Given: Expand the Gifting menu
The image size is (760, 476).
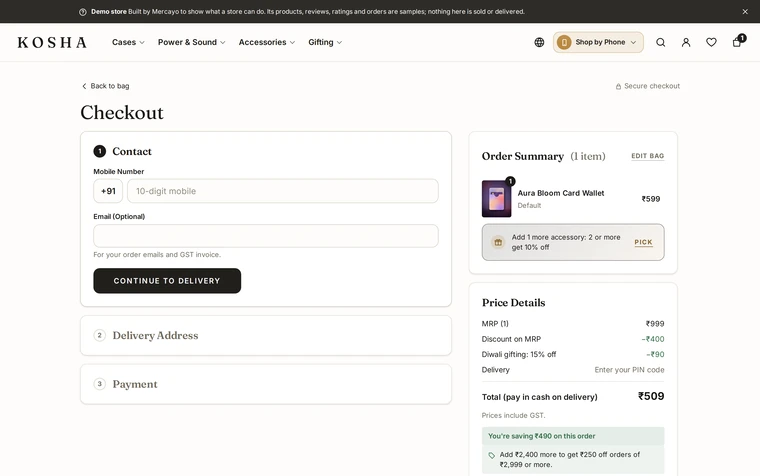Looking at the screenshot, I should coord(325,42).
